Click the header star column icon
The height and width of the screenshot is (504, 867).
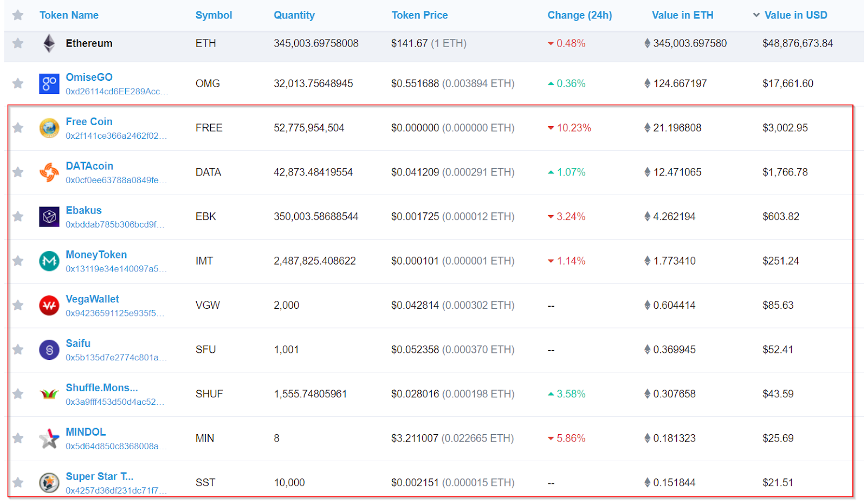click(x=18, y=15)
